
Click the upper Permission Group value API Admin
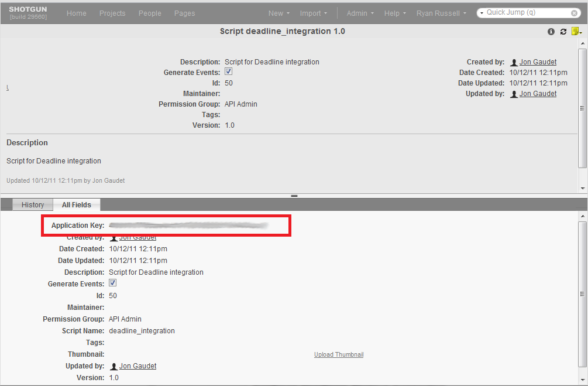pos(240,104)
